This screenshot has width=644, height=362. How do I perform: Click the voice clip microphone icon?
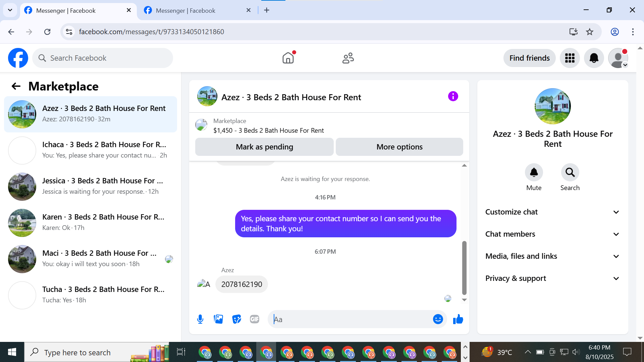click(200, 319)
